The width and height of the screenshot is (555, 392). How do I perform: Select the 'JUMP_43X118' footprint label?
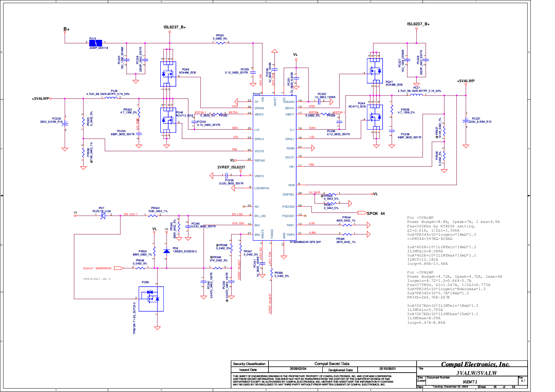[99, 48]
